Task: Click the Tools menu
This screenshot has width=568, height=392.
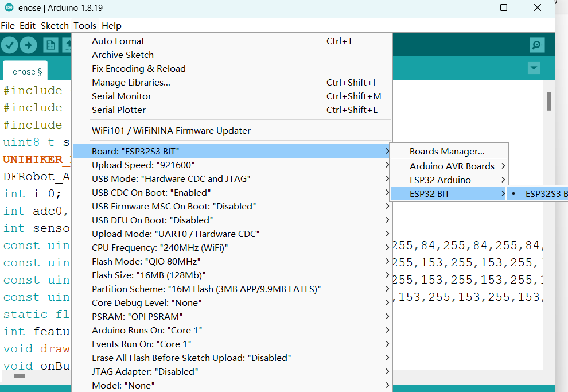Action: [85, 26]
